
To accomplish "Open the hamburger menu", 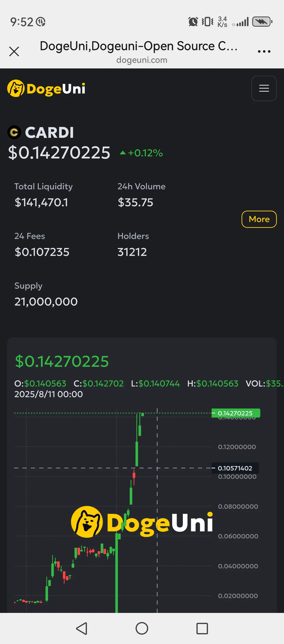I will tap(264, 88).
